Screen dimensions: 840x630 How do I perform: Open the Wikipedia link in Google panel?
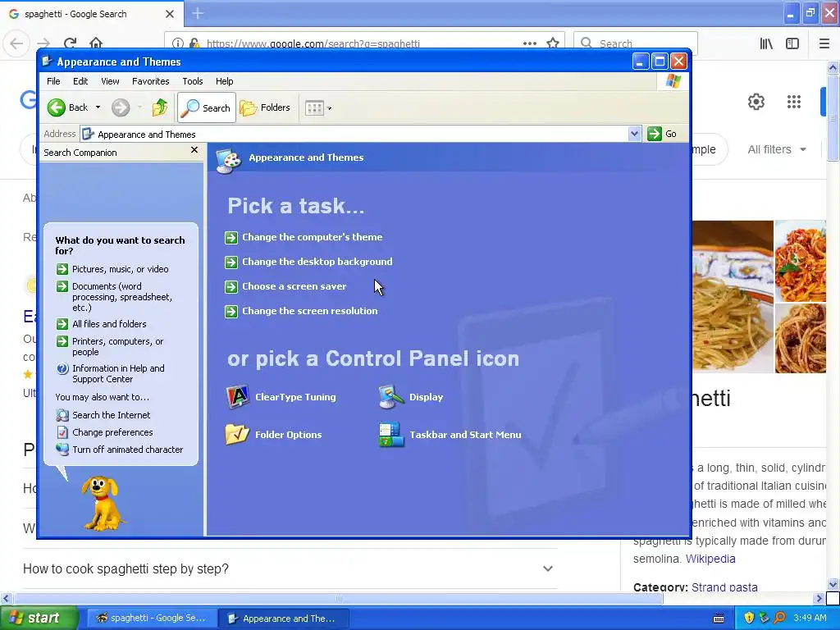click(x=710, y=559)
